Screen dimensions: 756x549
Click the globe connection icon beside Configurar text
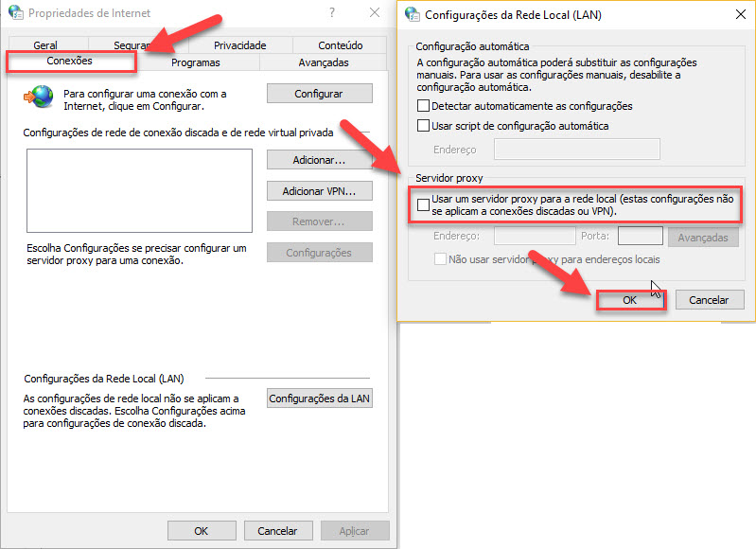(39, 97)
